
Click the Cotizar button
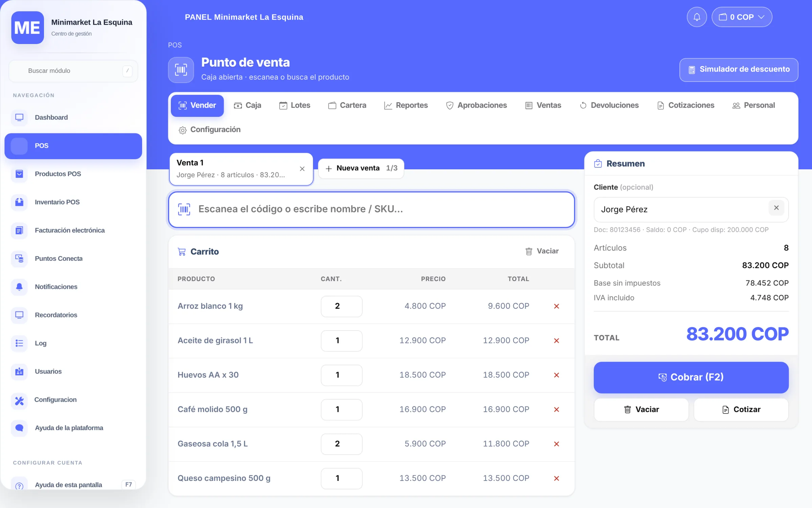click(741, 410)
